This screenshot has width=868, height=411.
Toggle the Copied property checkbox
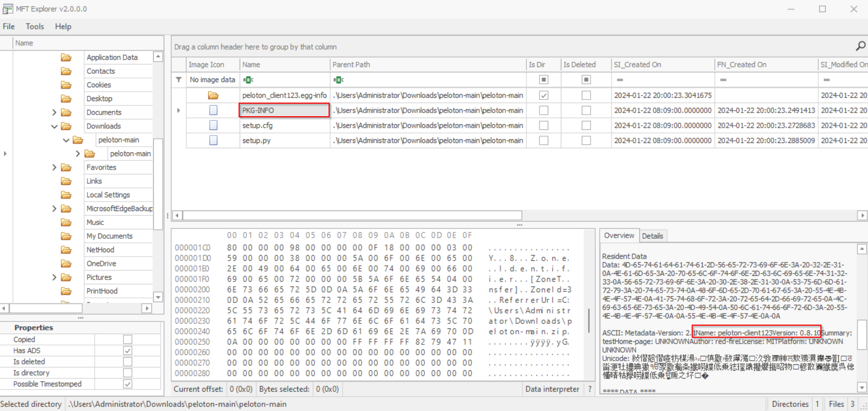128,339
